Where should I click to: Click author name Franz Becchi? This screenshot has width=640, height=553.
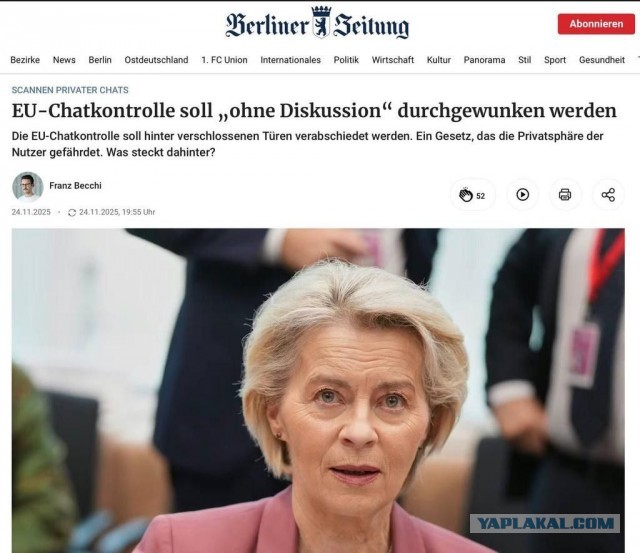[x=76, y=186]
